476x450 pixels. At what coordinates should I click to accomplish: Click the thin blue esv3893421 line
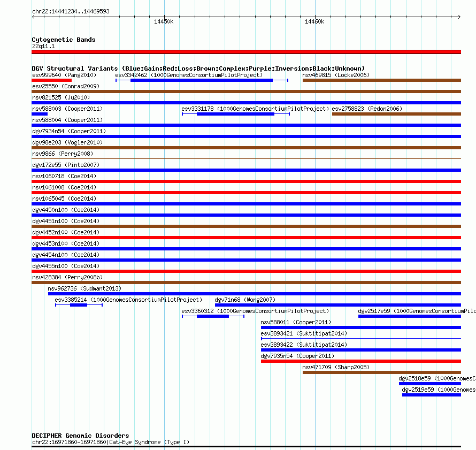tap(361, 339)
